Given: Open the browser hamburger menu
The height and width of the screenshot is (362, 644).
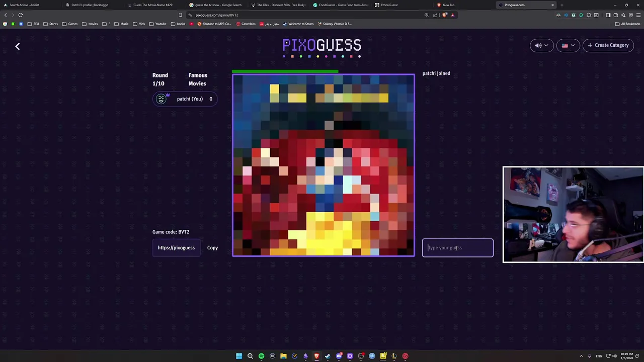Looking at the screenshot, I should pos(639,15).
